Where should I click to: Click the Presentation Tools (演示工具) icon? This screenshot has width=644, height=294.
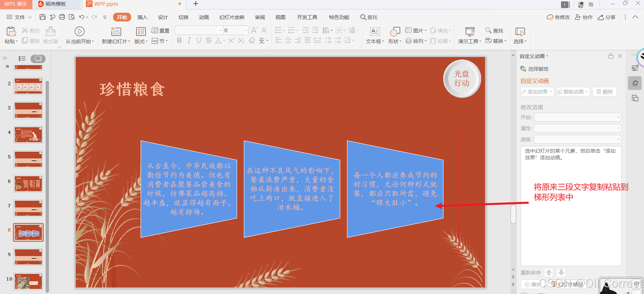point(470,32)
